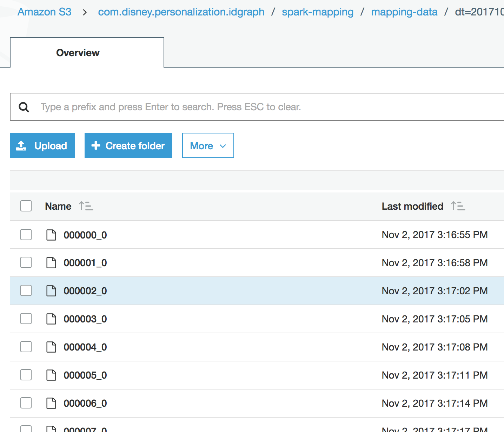The image size is (504, 432).
Task: Open the More dropdown menu
Action: point(208,145)
